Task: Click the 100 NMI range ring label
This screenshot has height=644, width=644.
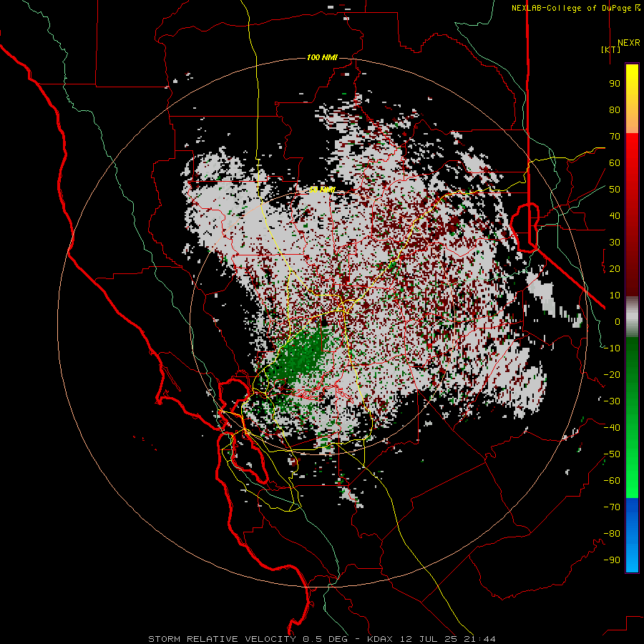Action: click(x=322, y=57)
